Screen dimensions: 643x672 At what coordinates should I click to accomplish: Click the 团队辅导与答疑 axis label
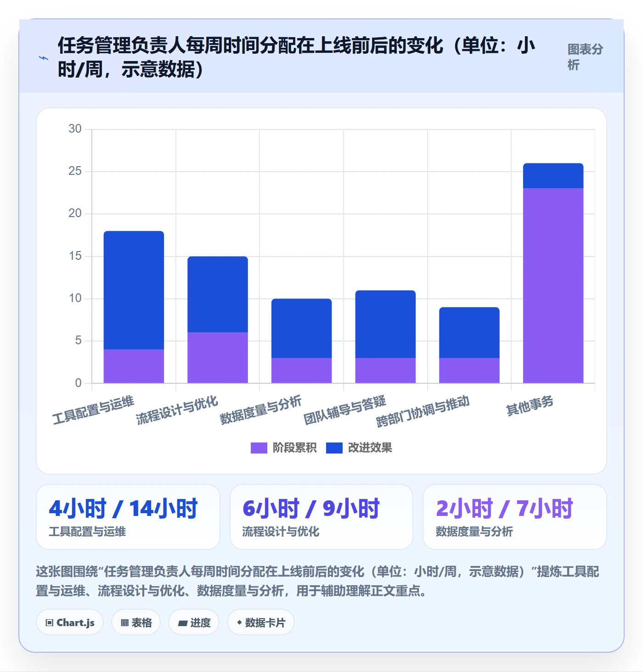(x=344, y=410)
